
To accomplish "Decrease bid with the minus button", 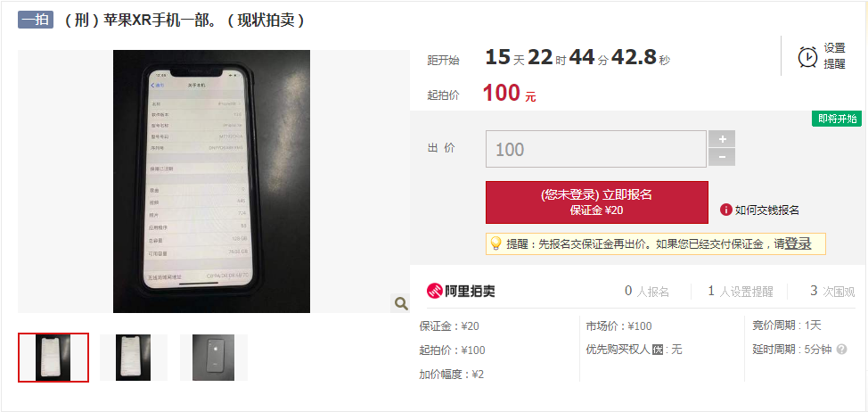I will tap(722, 157).
